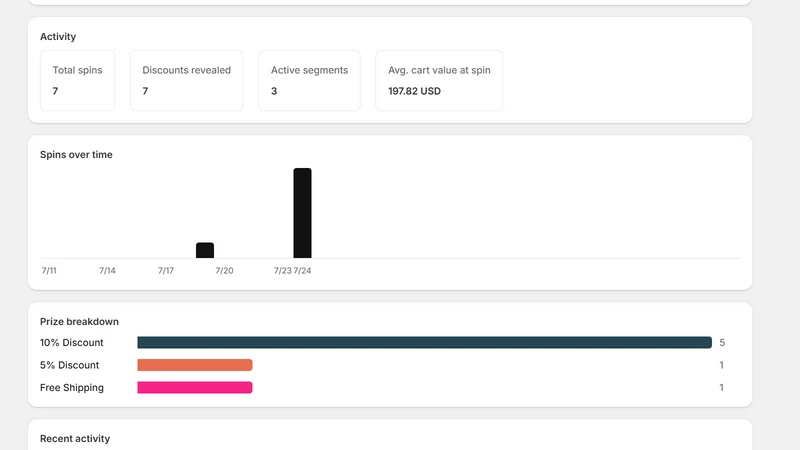Click the pink Free Shipping bar

[195, 387]
